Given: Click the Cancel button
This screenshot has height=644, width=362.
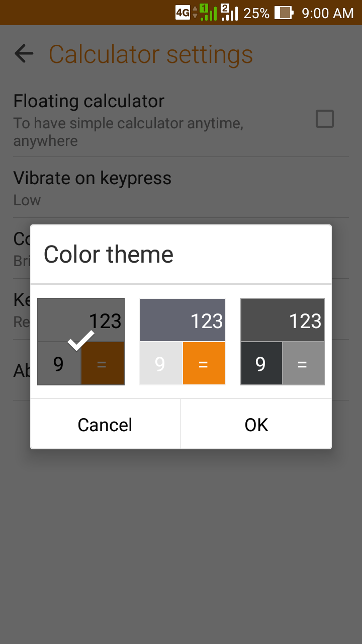Looking at the screenshot, I should pos(105,424).
